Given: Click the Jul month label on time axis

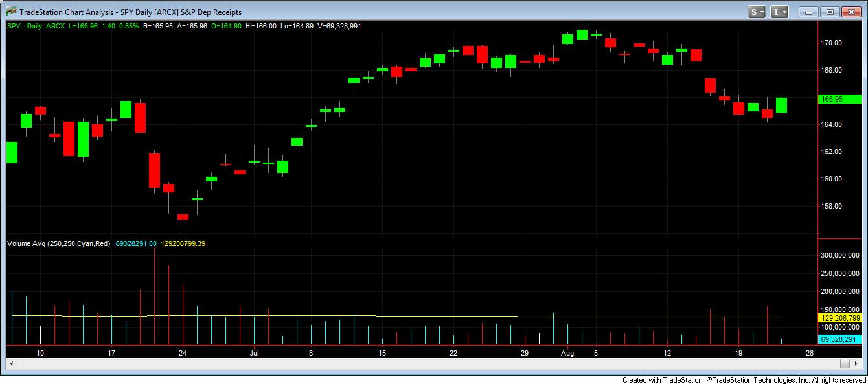Looking at the screenshot, I should coord(254,353).
